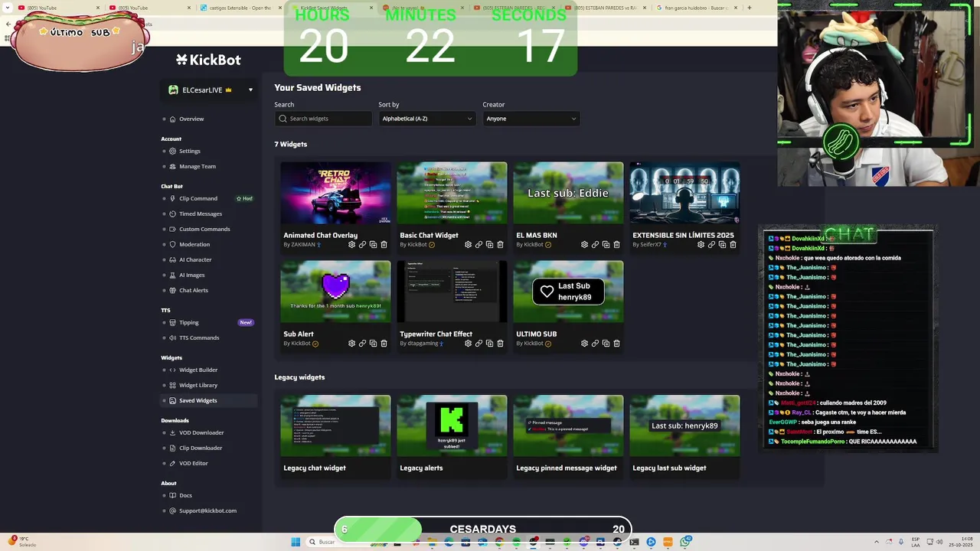Open the Creator Anyone dropdown
The width and height of the screenshot is (980, 551).
pos(531,119)
